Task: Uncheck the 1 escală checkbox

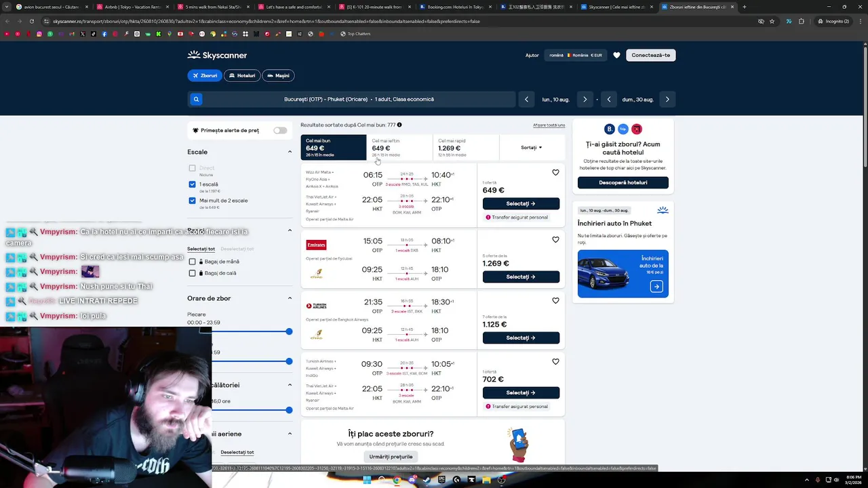Action: click(x=192, y=184)
